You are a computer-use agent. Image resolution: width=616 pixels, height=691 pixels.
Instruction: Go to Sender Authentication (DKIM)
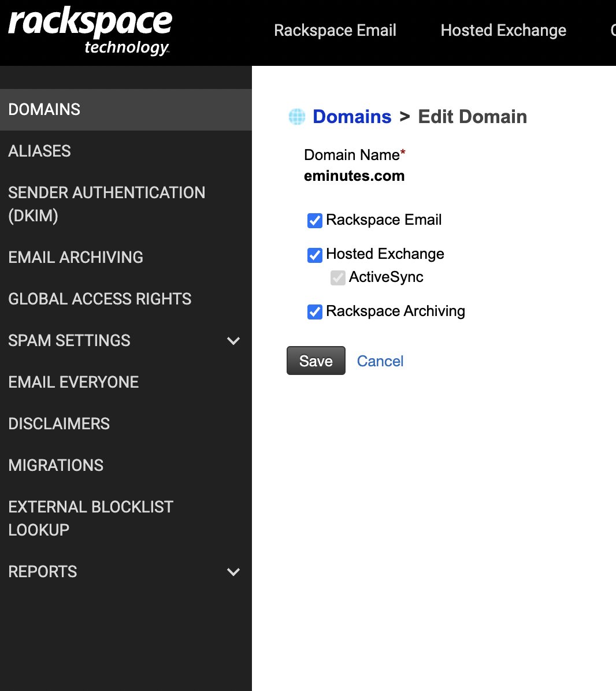125,204
